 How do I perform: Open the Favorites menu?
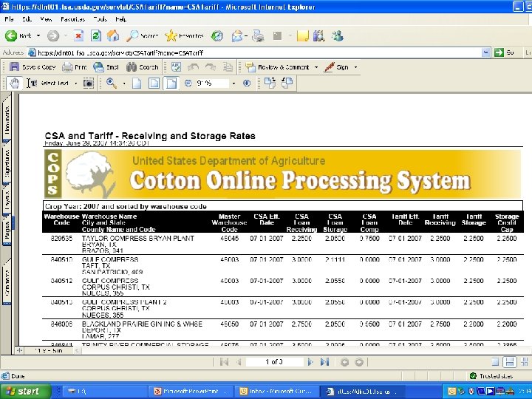(72, 18)
